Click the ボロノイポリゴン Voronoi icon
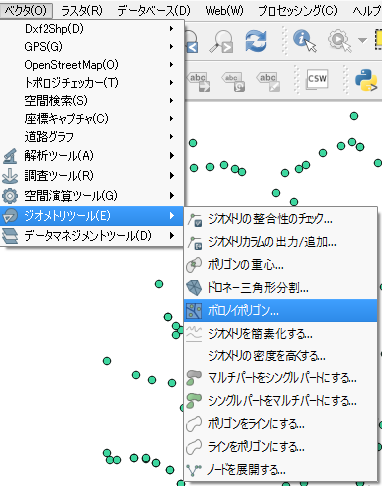382x486 pixels. tap(194, 311)
